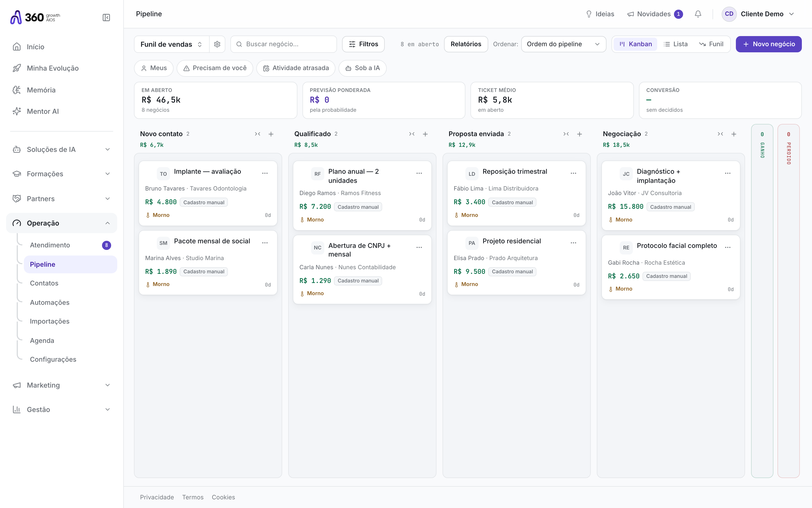Open Implante — avaliação deal card
The image size is (812, 508).
208,193
